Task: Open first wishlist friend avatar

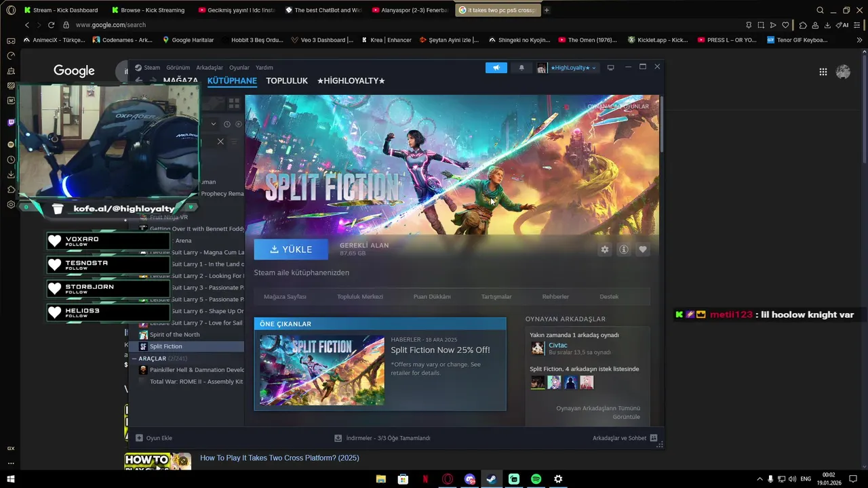Action: [537, 382]
